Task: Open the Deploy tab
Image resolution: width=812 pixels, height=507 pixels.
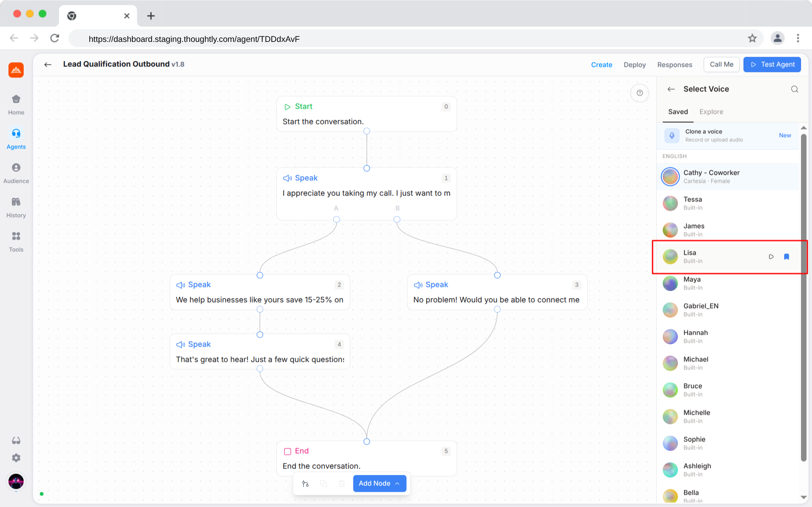Action: [634, 65]
